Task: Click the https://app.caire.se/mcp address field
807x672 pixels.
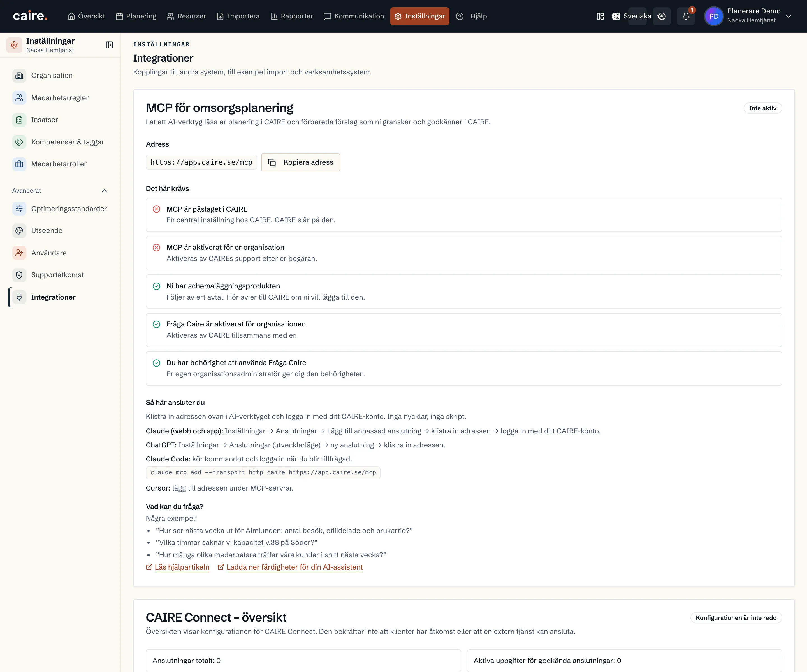Action: (x=201, y=162)
